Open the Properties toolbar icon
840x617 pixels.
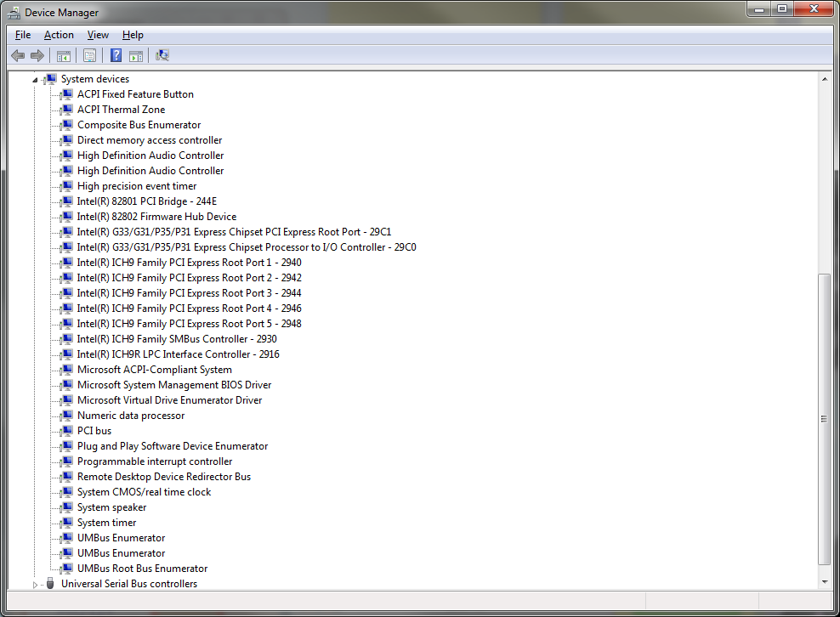90,55
